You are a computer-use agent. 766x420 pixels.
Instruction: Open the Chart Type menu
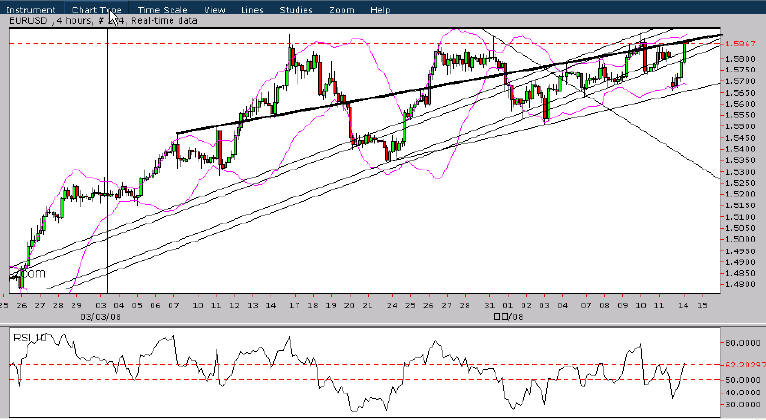[x=96, y=10]
